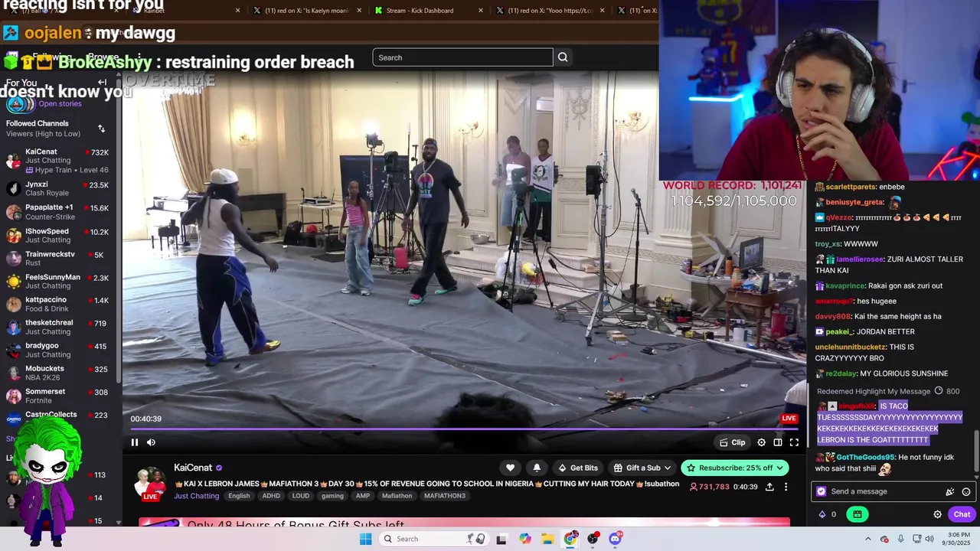
Task: Open FeelsSunnyMan channel in sidebar
Action: (58, 281)
